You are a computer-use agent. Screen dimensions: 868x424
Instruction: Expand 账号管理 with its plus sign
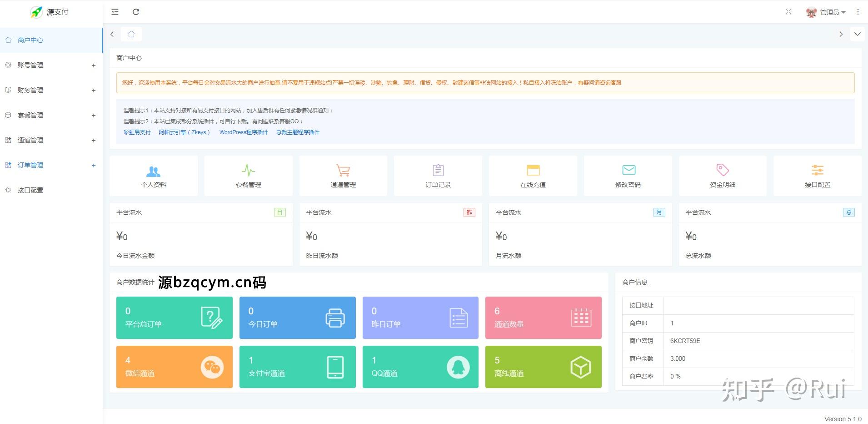point(94,65)
